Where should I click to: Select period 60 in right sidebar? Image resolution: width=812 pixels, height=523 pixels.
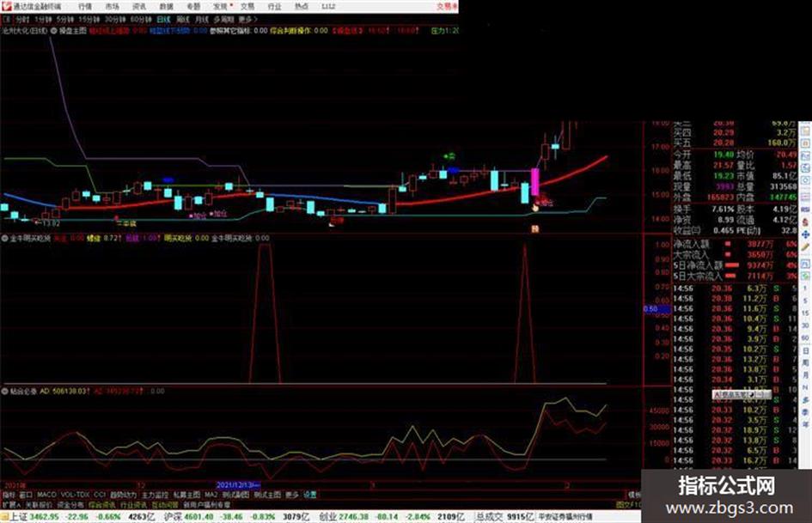pyautogui.click(x=805, y=338)
